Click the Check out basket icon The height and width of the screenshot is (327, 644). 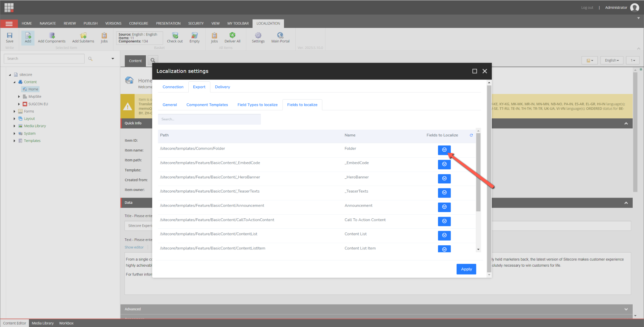pyautogui.click(x=175, y=37)
